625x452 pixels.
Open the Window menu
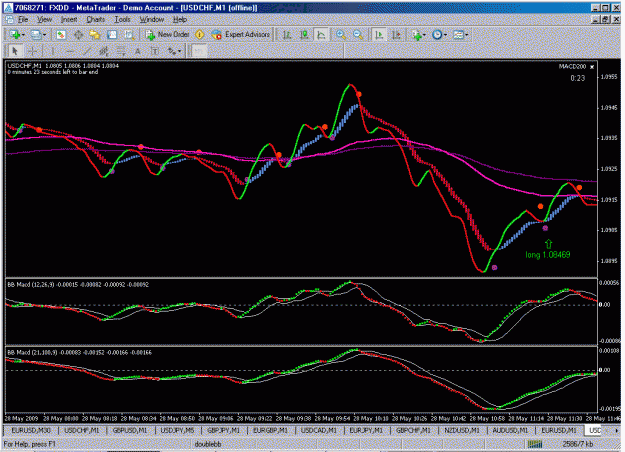[x=151, y=19]
